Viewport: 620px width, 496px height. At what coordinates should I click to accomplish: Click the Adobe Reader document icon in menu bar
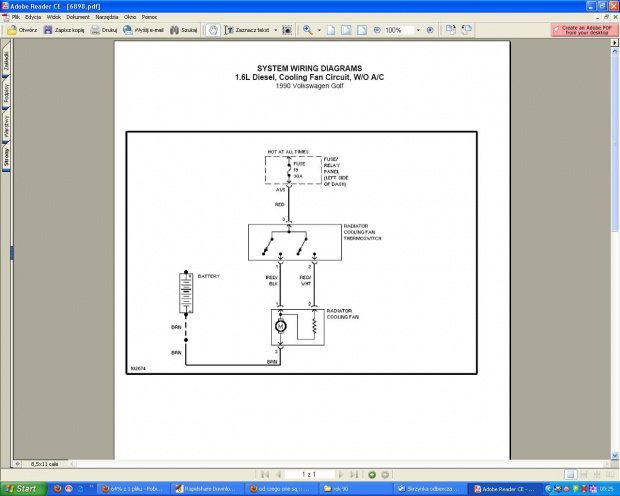(6, 17)
